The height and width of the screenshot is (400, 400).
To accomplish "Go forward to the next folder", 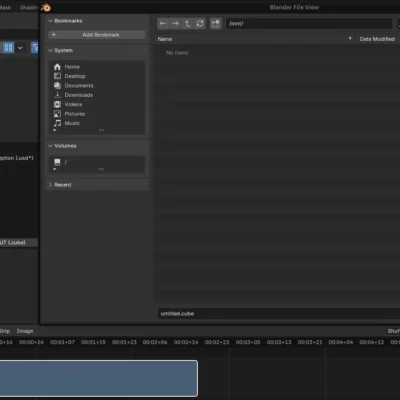I will [175, 23].
